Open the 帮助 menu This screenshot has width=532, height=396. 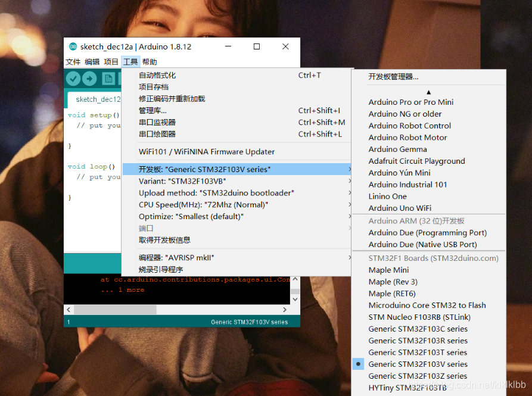point(150,62)
